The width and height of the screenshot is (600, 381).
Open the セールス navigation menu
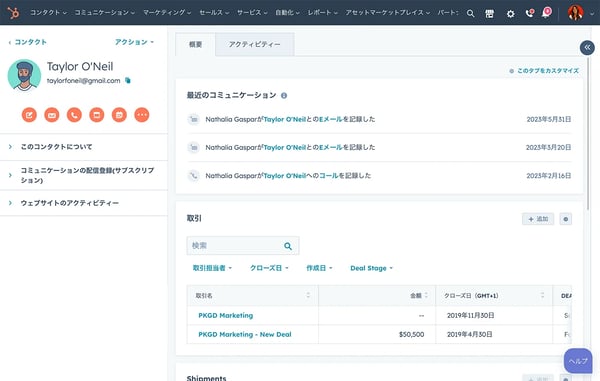214,13
